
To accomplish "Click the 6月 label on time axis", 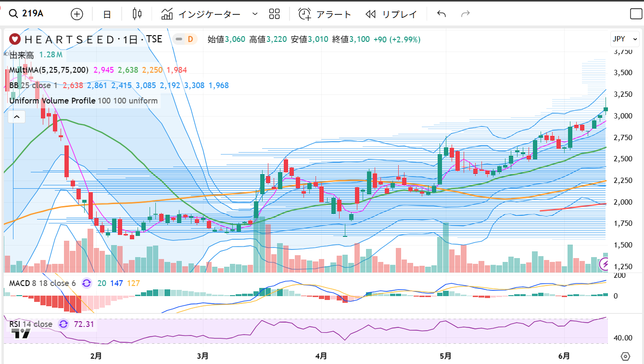I will [564, 356].
